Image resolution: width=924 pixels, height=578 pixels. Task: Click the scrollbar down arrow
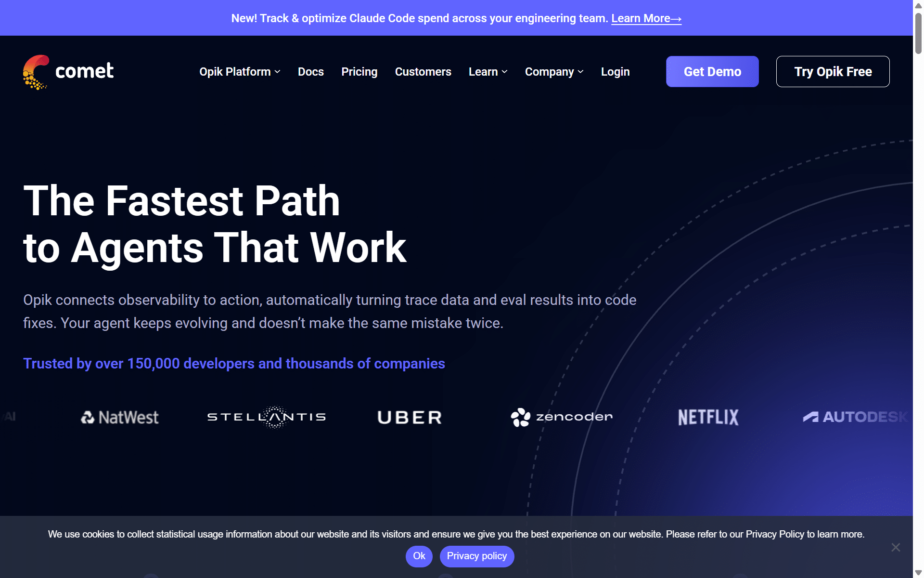click(918, 573)
